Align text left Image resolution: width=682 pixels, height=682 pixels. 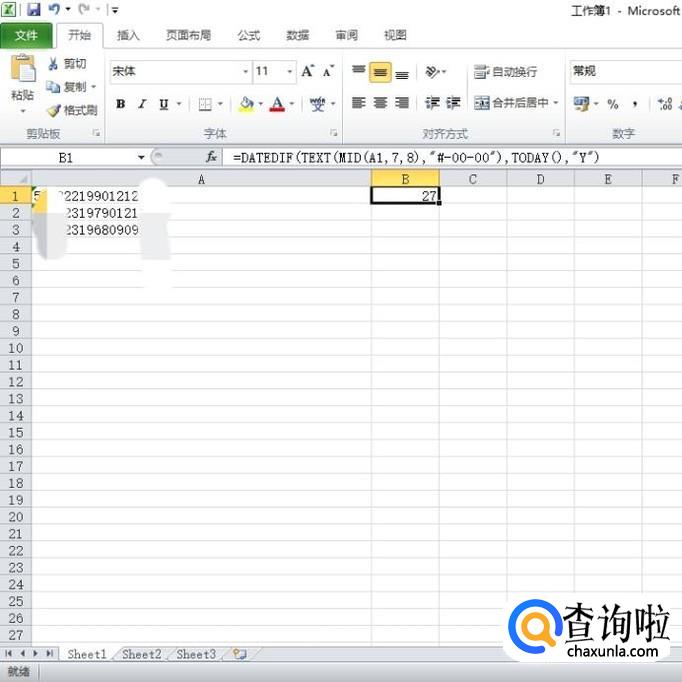(x=358, y=103)
